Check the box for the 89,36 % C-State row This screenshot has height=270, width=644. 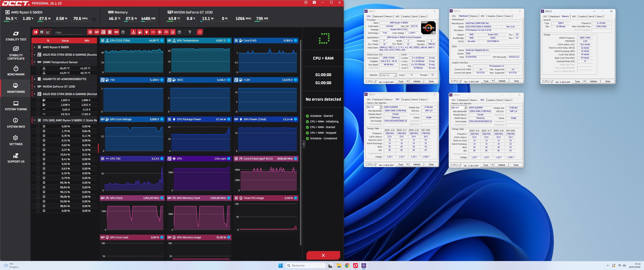(x=38, y=183)
